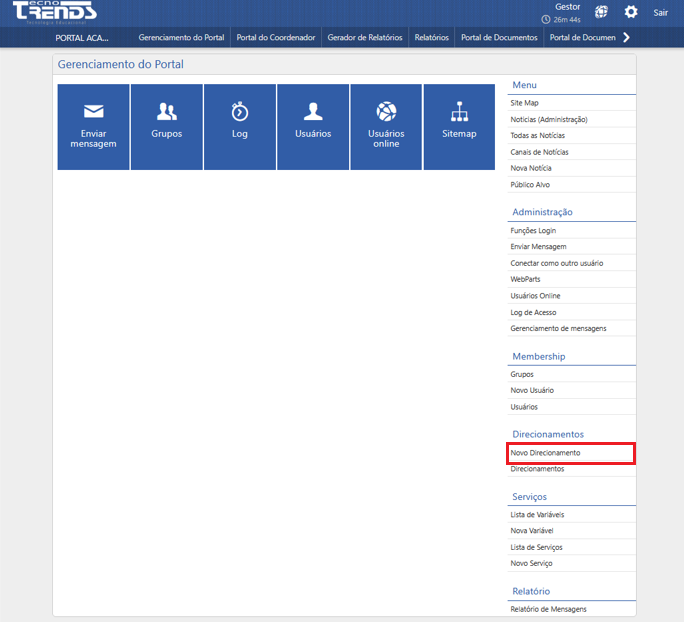Screen dimensions: 684x622
Task: Open the Log tile
Action: pos(239,126)
